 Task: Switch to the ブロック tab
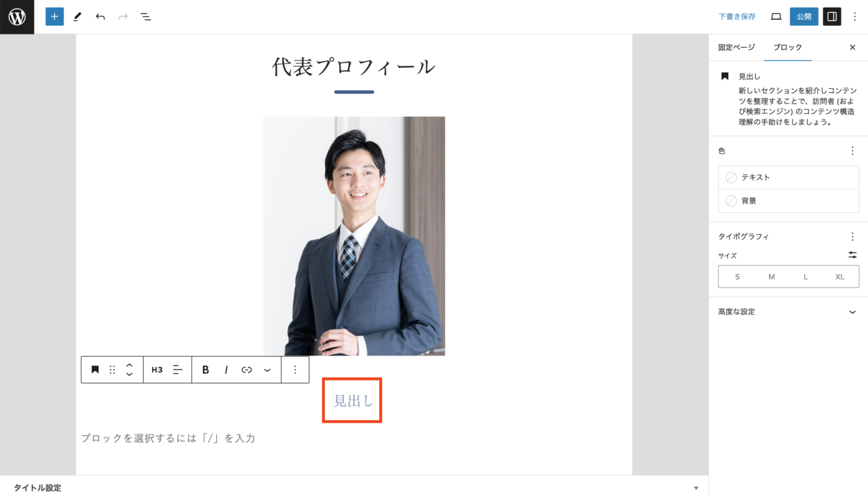click(x=788, y=47)
